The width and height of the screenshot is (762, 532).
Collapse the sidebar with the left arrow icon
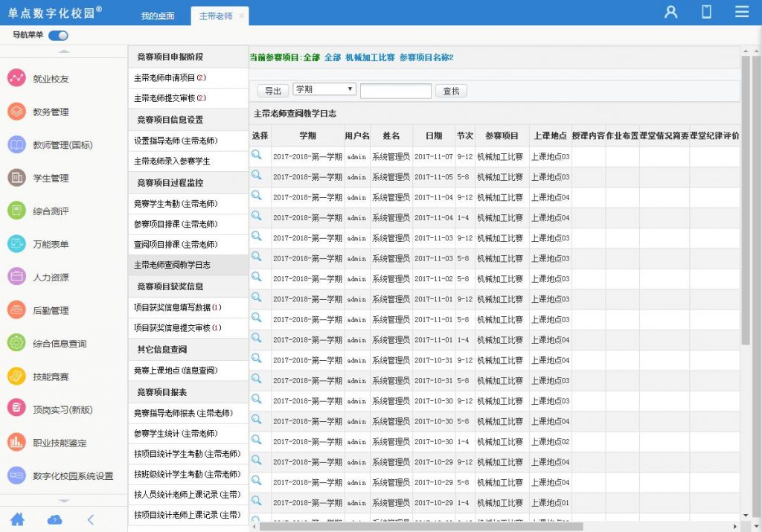pos(91,520)
